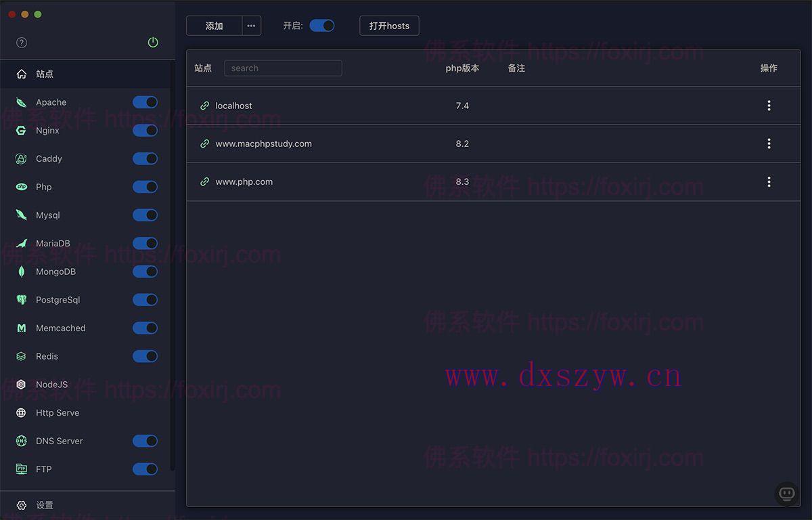Open the www.php.com site link

tap(244, 181)
